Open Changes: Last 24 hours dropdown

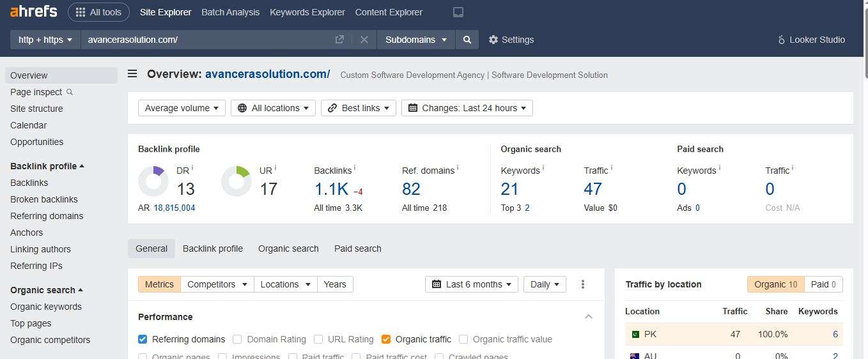pos(467,108)
